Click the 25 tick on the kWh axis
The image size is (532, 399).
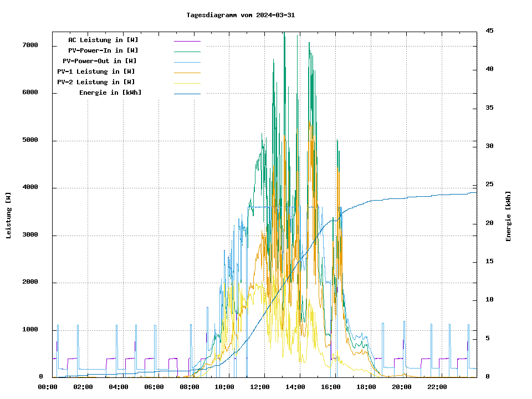point(489,185)
